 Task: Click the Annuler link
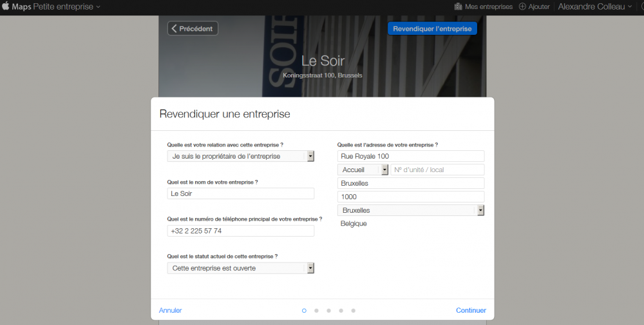(171, 310)
